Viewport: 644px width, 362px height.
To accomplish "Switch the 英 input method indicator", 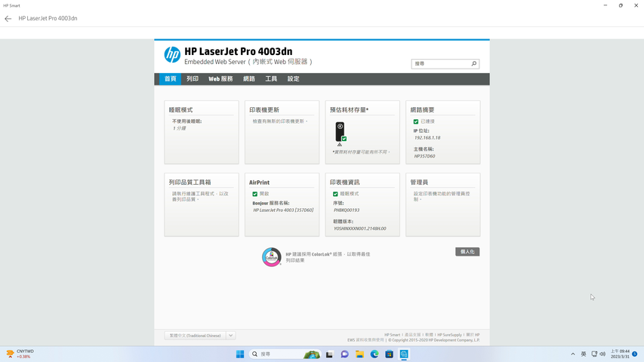I will [583, 354].
